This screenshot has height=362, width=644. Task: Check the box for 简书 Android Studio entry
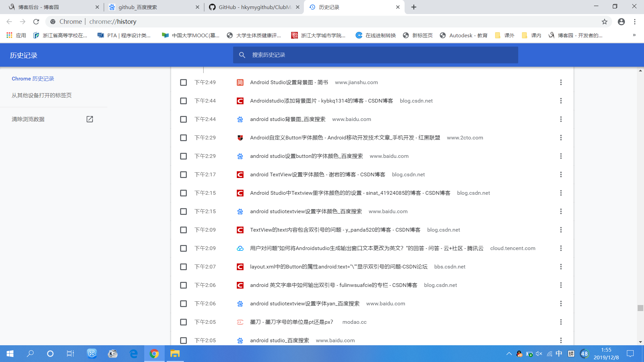tap(183, 82)
